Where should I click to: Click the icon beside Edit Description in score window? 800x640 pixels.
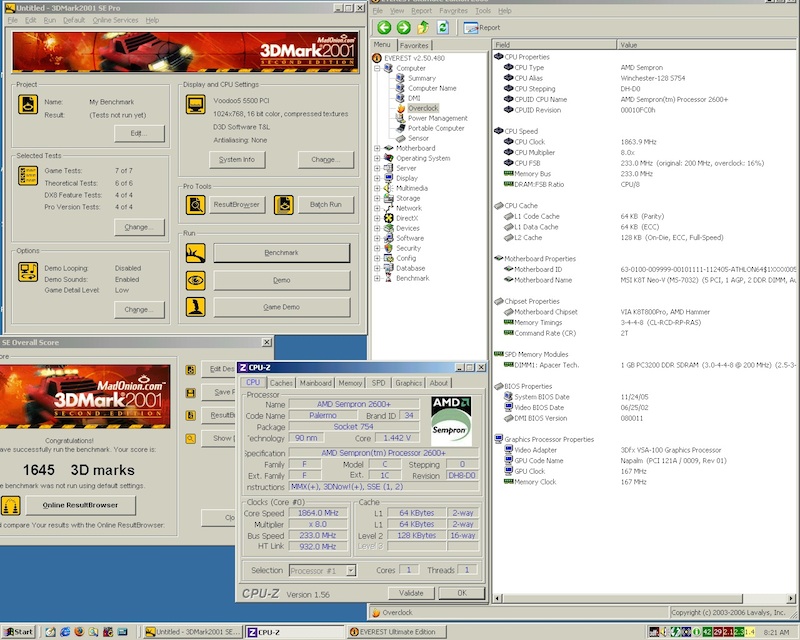point(191,370)
